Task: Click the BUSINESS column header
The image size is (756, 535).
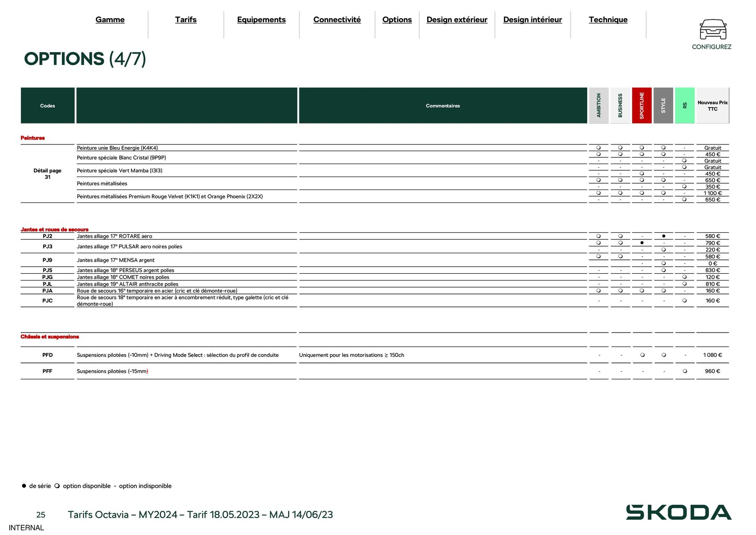Action: [620, 106]
